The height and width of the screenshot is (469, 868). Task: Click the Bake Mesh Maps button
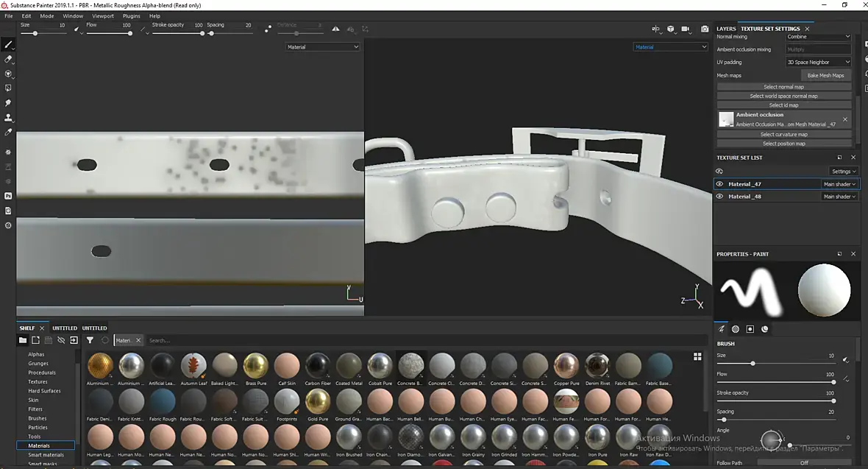[x=826, y=75]
